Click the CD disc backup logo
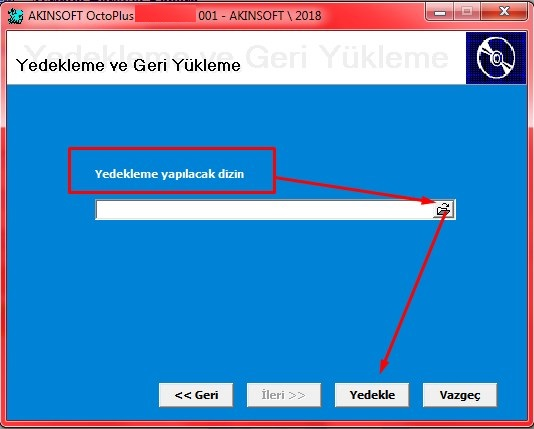 pyautogui.click(x=496, y=58)
